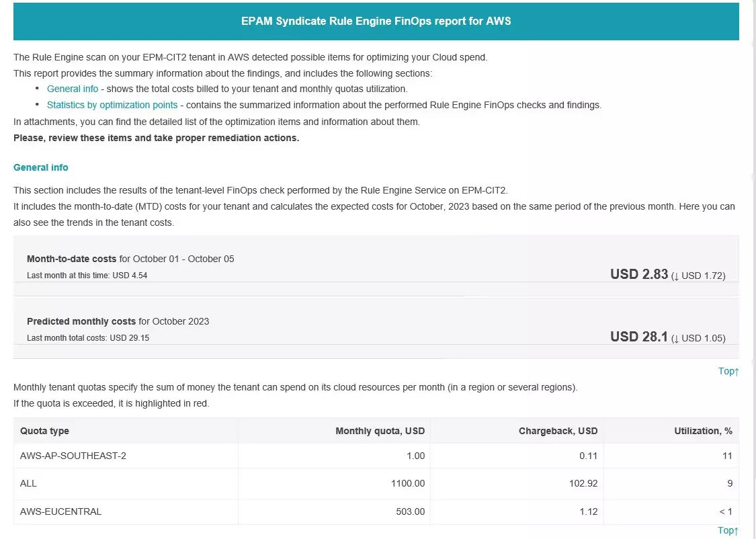Click the USD 1.72 decrease indicator

coord(698,276)
